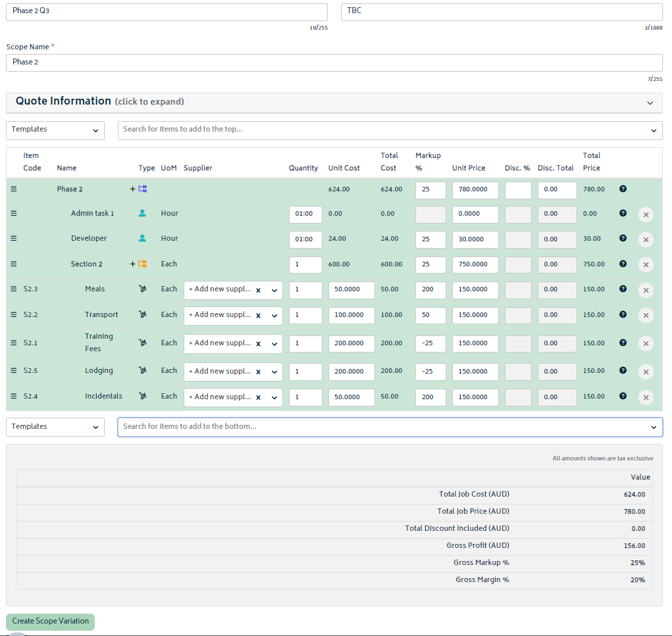Click the Markup % field for Phase 2
Viewport: 672px width, 636px height.
[x=430, y=191]
